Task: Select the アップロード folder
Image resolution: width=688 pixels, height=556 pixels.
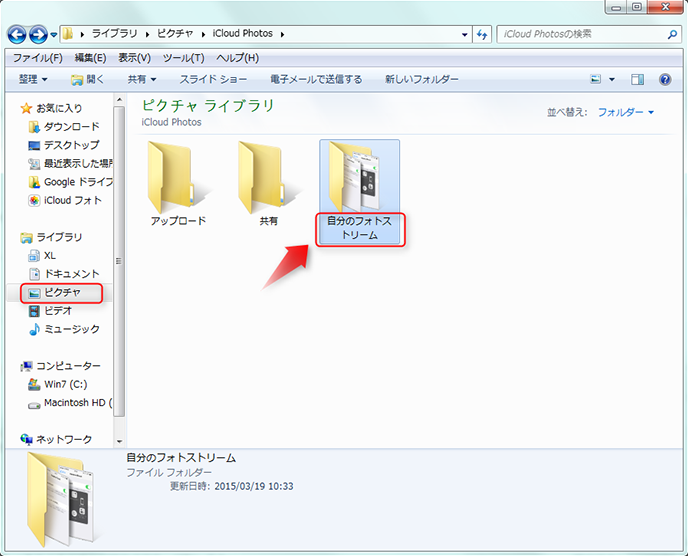Action: click(x=178, y=183)
